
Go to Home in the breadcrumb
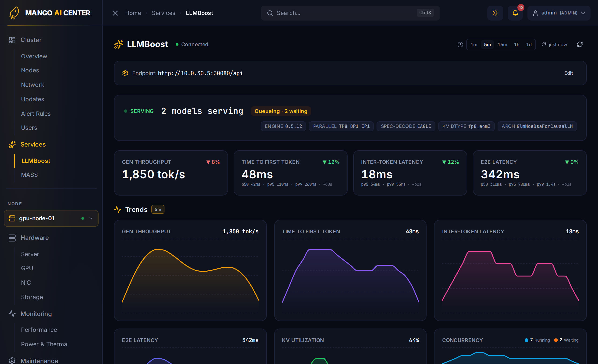[x=133, y=13]
